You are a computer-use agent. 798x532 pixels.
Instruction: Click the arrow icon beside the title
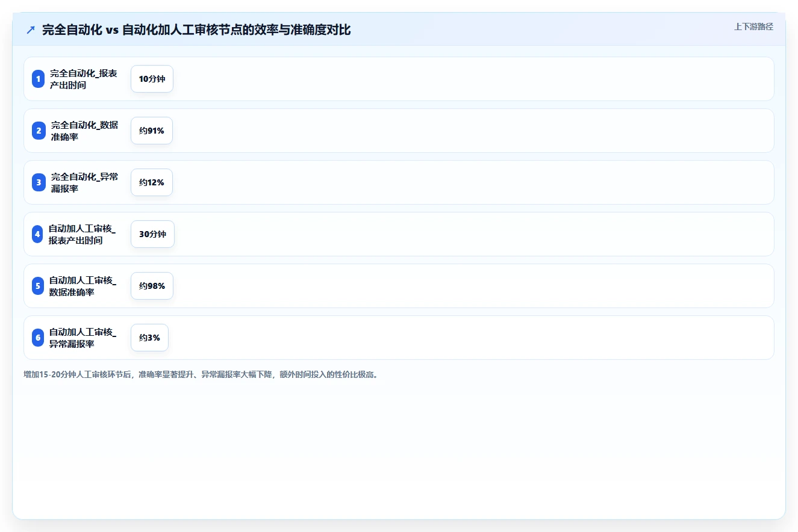pyautogui.click(x=31, y=29)
